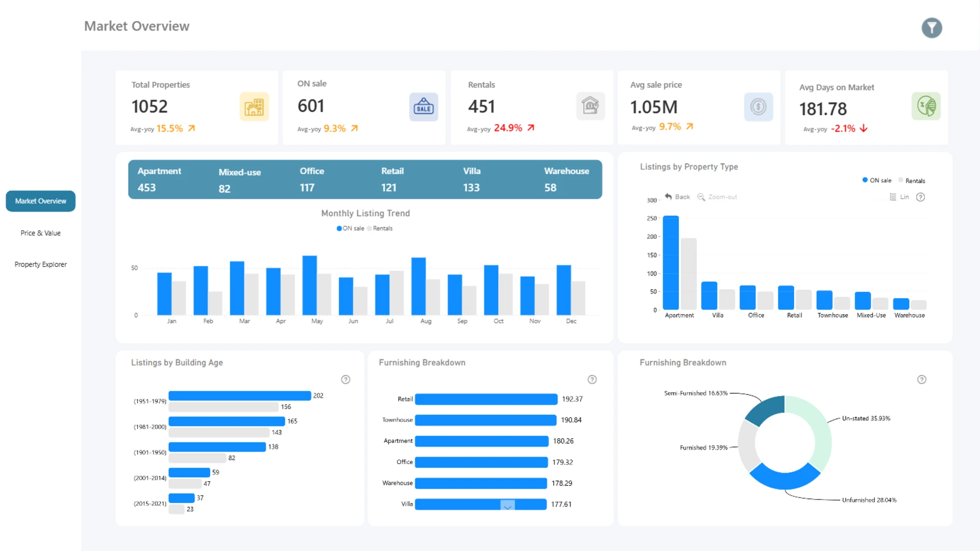Click Back in the Property Type chart
980x551 pixels.
pyautogui.click(x=677, y=197)
